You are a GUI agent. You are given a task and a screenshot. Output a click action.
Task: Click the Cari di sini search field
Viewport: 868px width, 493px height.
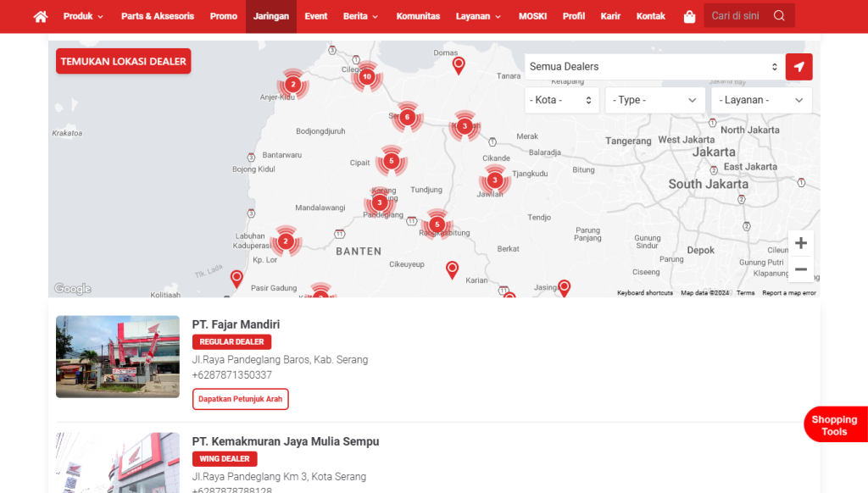pyautogui.click(x=736, y=15)
